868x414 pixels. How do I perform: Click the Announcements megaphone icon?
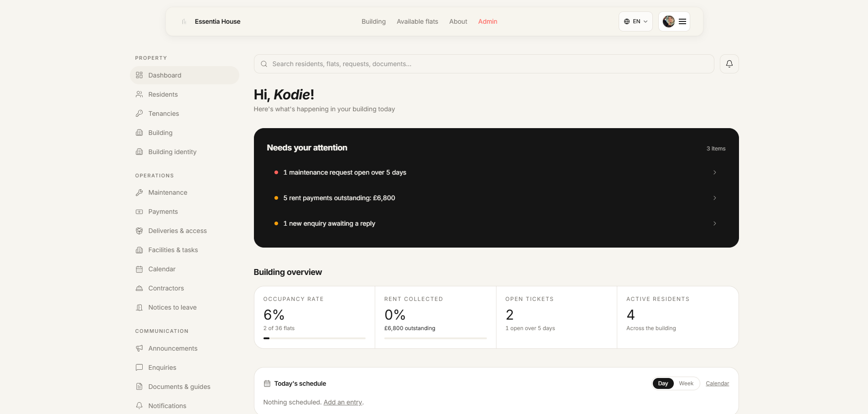click(x=139, y=348)
